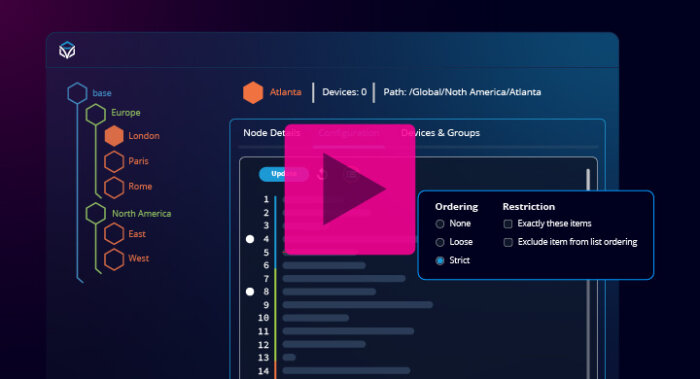Select the base hexagon node icon
700x379 pixels.
[x=77, y=93]
